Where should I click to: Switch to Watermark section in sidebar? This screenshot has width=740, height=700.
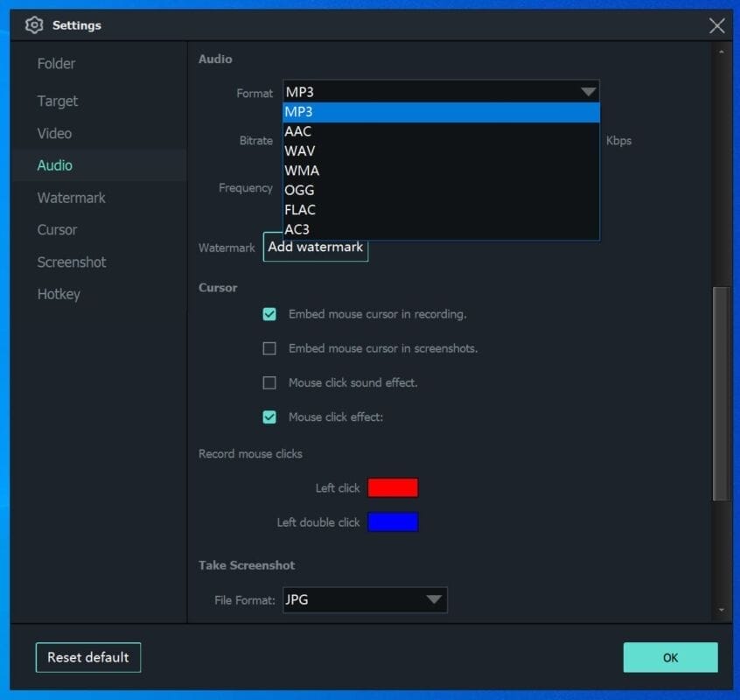click(71, 198)
